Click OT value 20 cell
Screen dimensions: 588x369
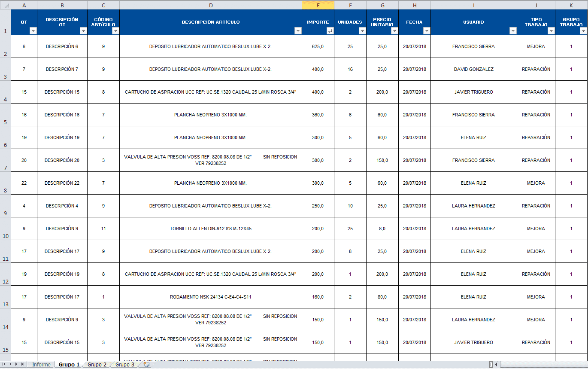click(x=24, y=160)
